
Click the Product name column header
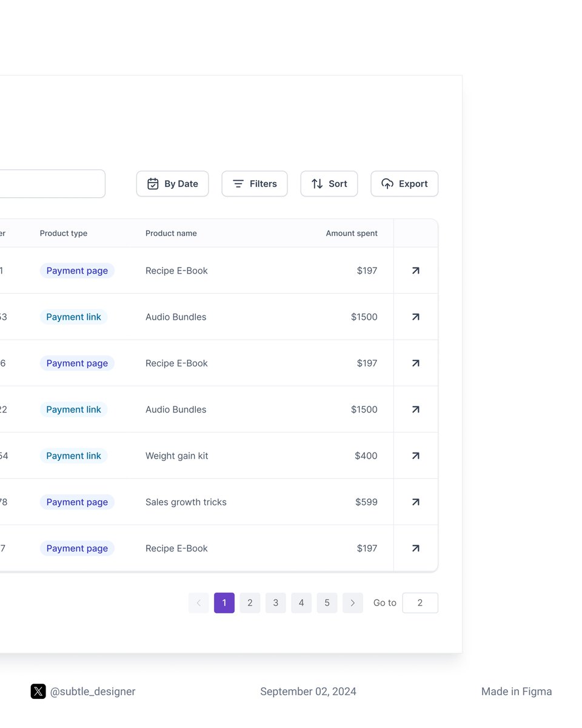pyautogui.click(x=171, y=234)
